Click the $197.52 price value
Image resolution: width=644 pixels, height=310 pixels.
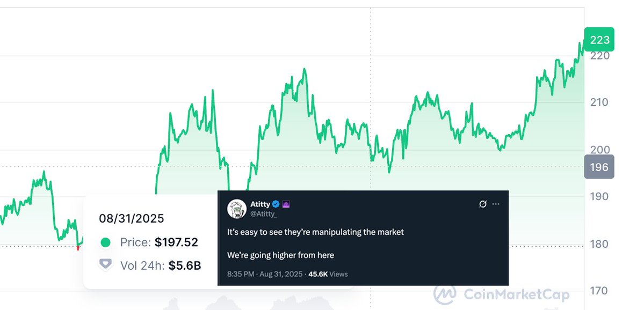point(176,242)
